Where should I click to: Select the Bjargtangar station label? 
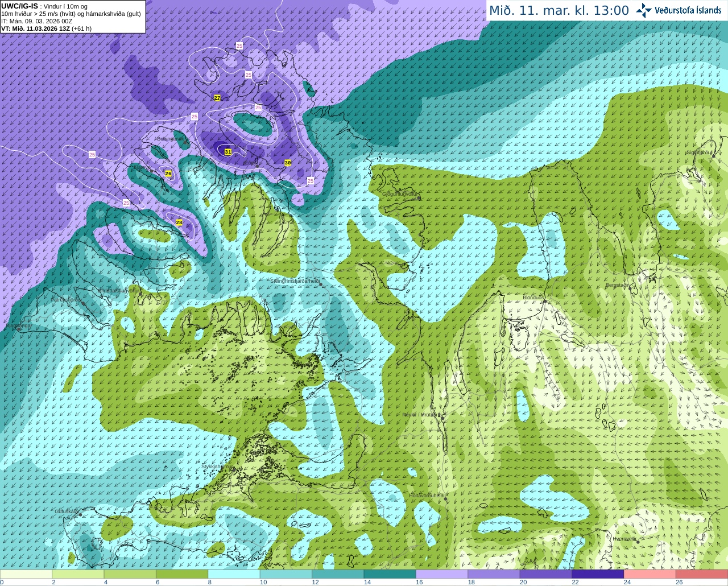pos(19,325)
